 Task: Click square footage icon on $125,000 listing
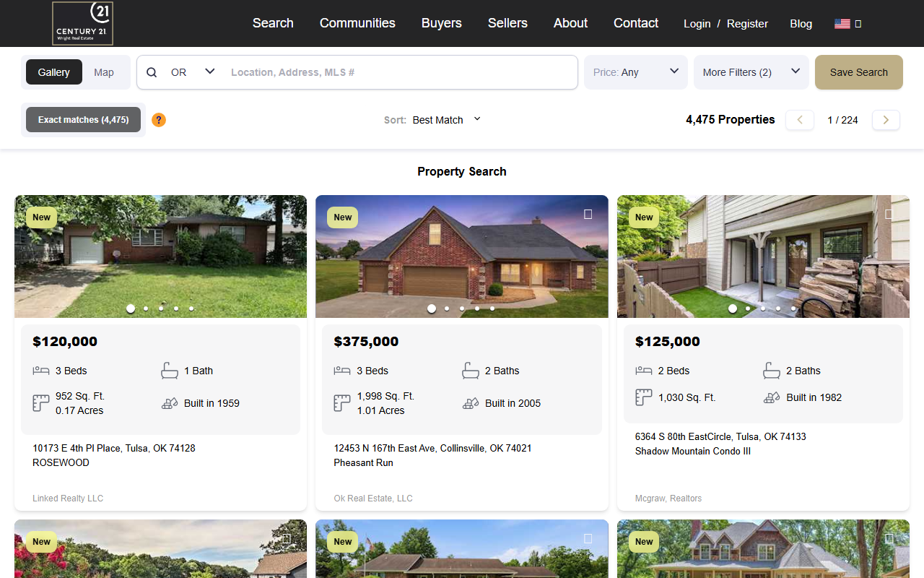point(644,397)
